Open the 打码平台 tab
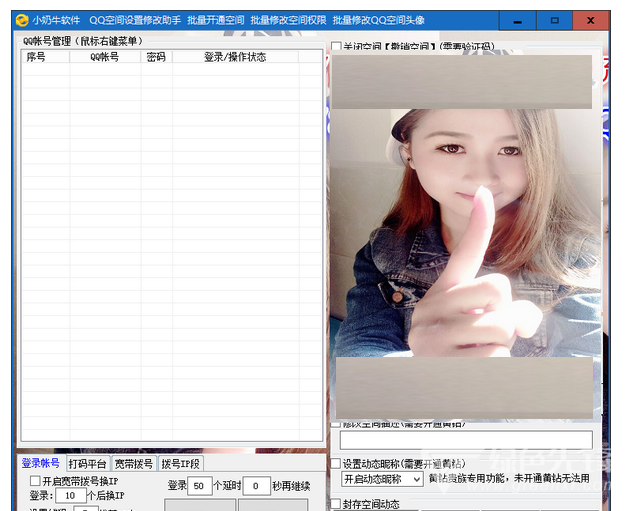Viewport: 635px width, 511px height. click(x=87, y=464)
